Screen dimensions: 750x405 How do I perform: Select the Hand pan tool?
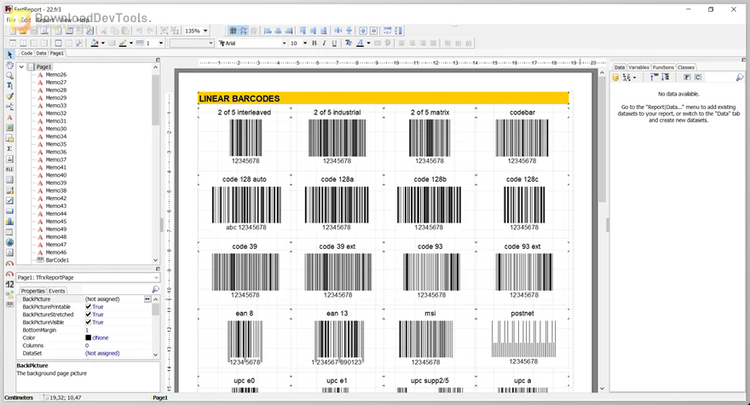10,65
